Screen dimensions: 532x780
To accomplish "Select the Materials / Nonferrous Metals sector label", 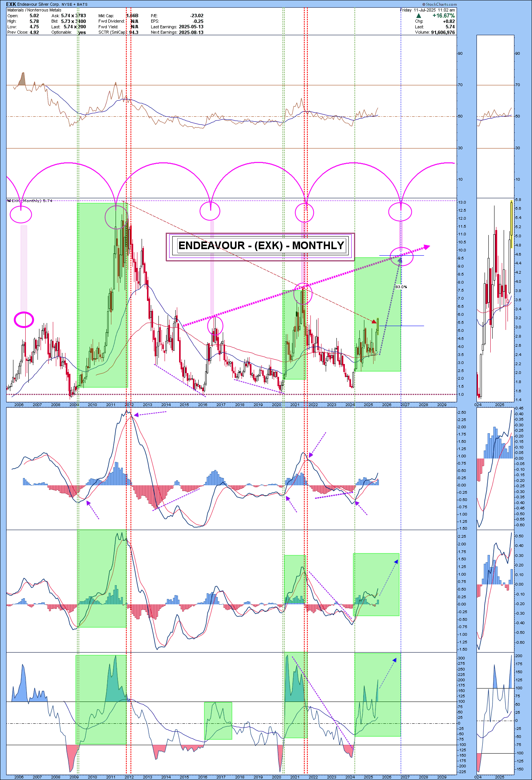I will [34, 10].
